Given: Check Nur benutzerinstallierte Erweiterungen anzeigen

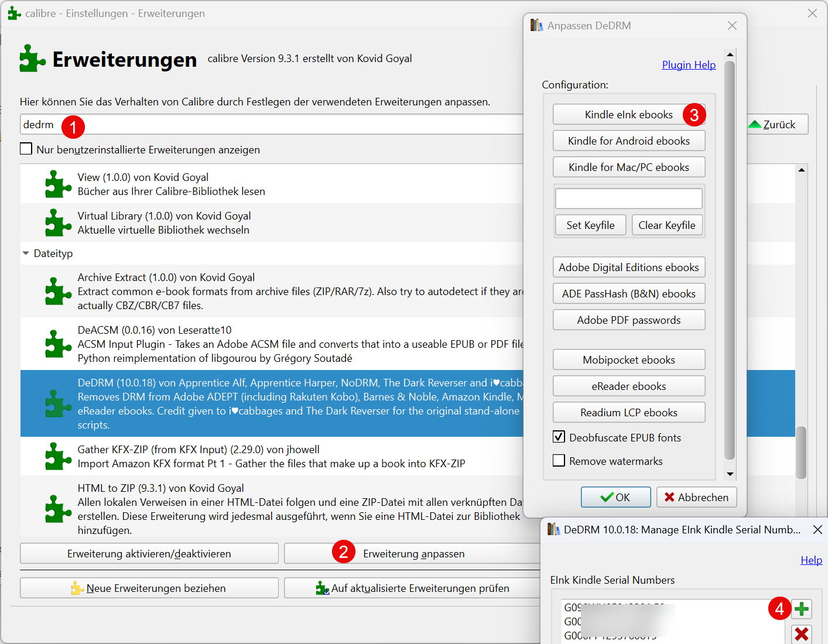Looking at the screenshot, I should pos(26,149).
